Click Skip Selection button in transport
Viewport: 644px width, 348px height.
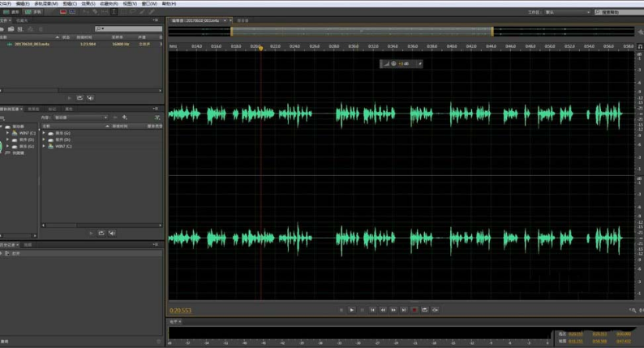coord(436,310)
